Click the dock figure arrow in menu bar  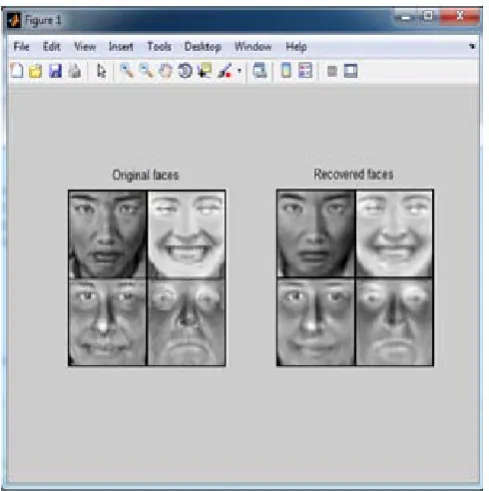[x=472, y=46]
